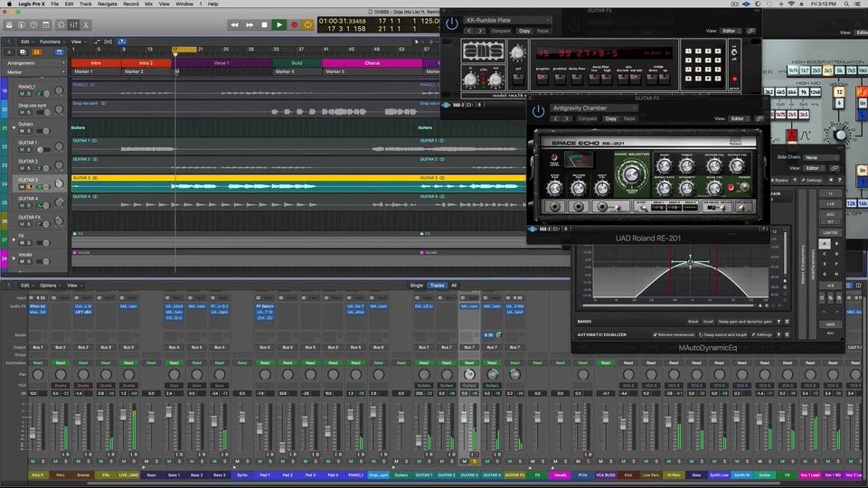The height and width of the screenshot is (488, 868).
Task: Click the Rewind transport button
Action: pos(235,25)
